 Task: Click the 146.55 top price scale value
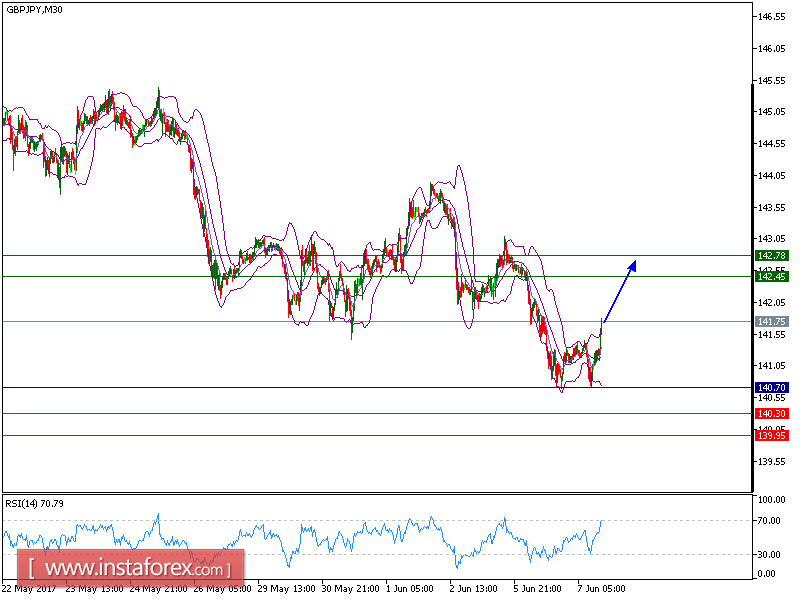769,15
